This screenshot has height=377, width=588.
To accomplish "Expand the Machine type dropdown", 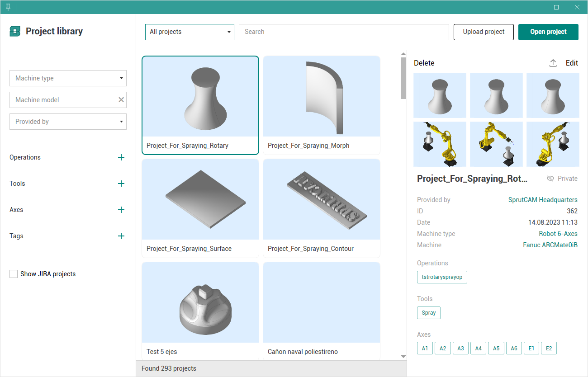I will coord(68,78).
